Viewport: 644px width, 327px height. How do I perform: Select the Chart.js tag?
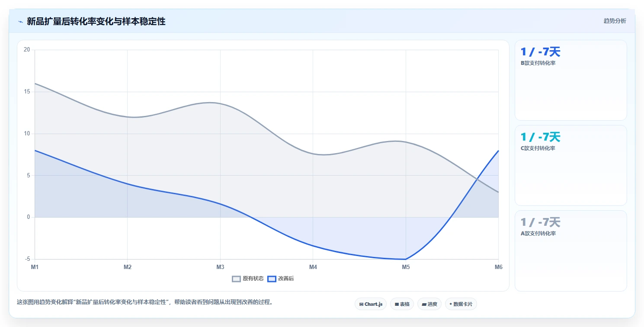(x=371, y=304)
